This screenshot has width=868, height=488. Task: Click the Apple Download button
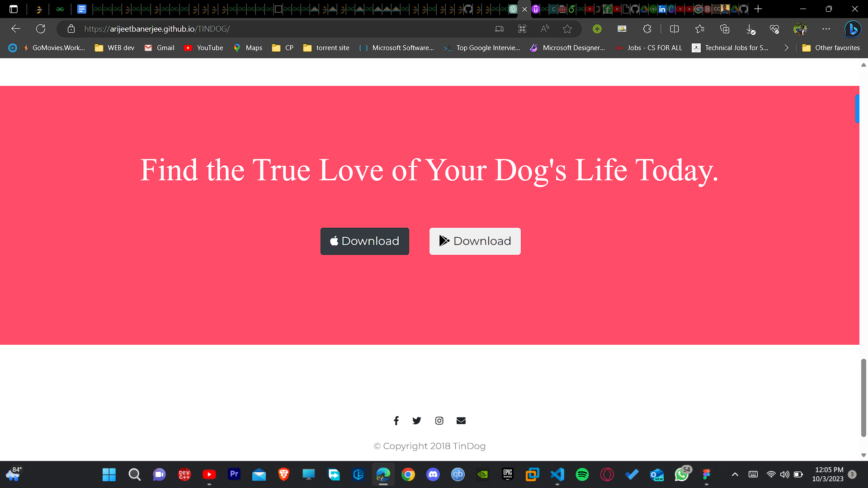click(364, 241)
